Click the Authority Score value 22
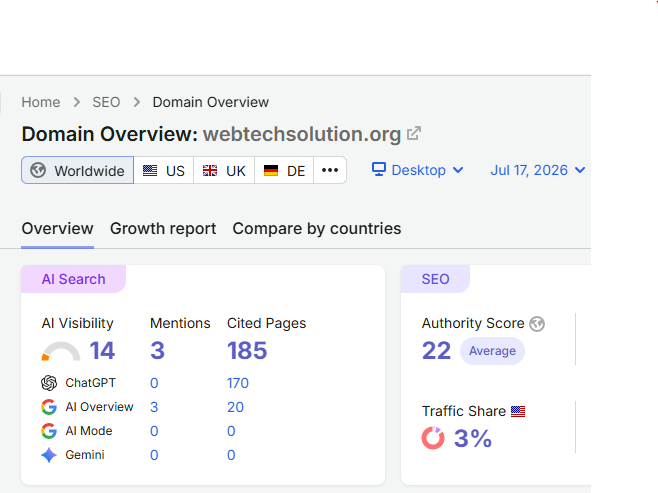 tap(436, 351)
